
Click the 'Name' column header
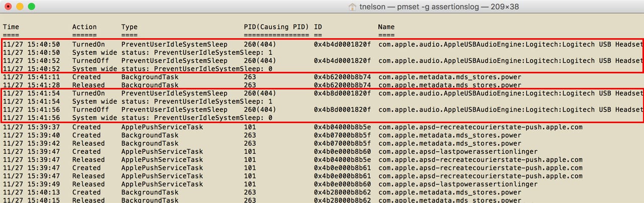point(386,27)
